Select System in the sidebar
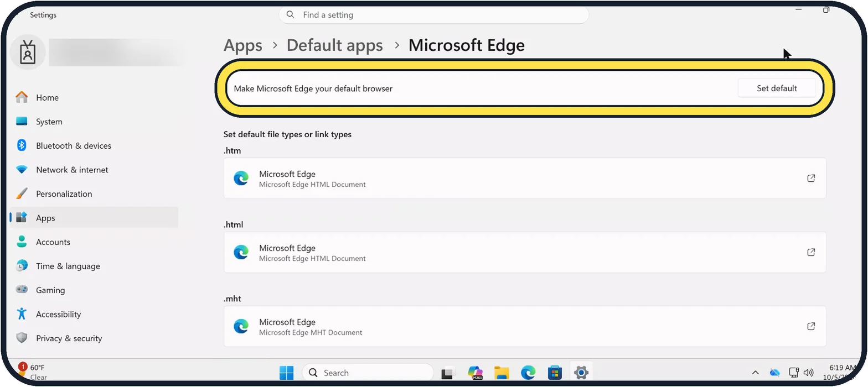 (x=94, y=122)
